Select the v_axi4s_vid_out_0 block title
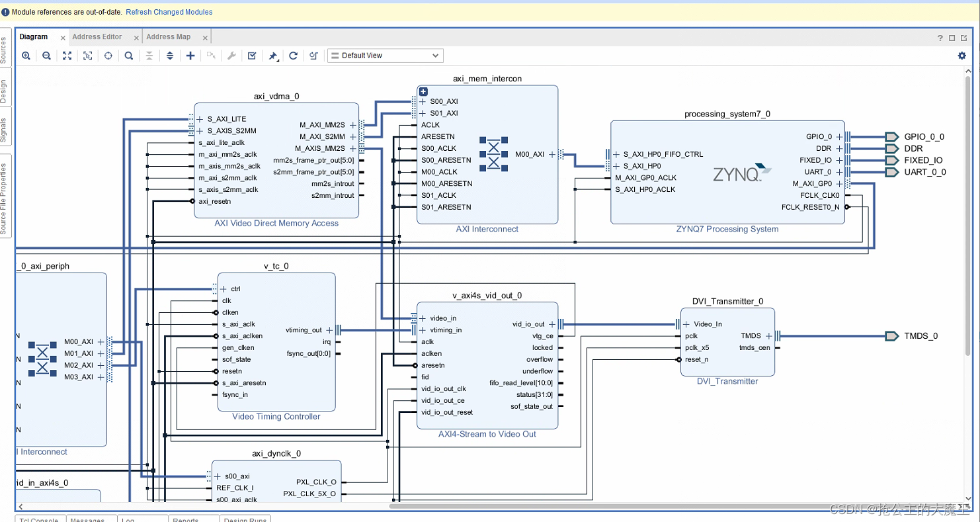The height and width of the screenshot is (522, 980). (x=487, y=296)
